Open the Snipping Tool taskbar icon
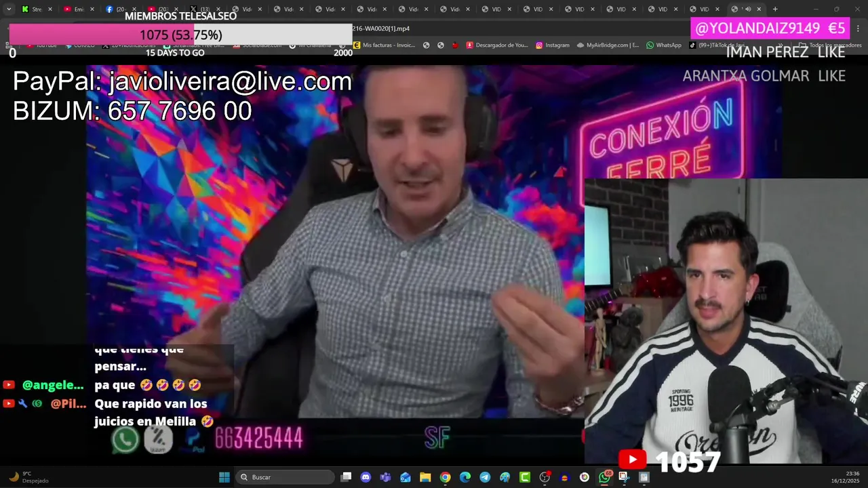The width and height of the screenshot is (868, 488). [x=624, y=477]
